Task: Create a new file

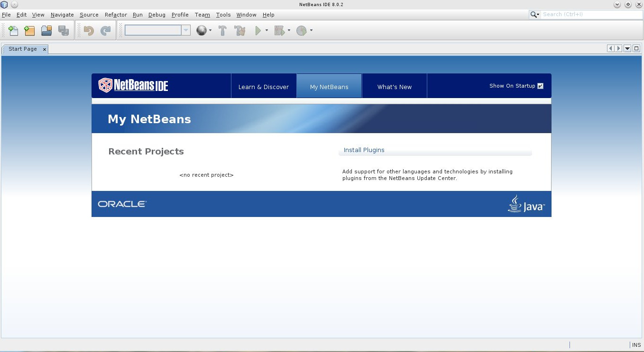Action: (13, 30)
